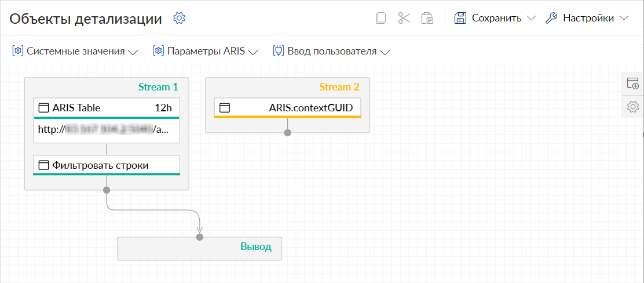
Task: Click the copy icon in toolbar
Action: [x=381, y=18]
